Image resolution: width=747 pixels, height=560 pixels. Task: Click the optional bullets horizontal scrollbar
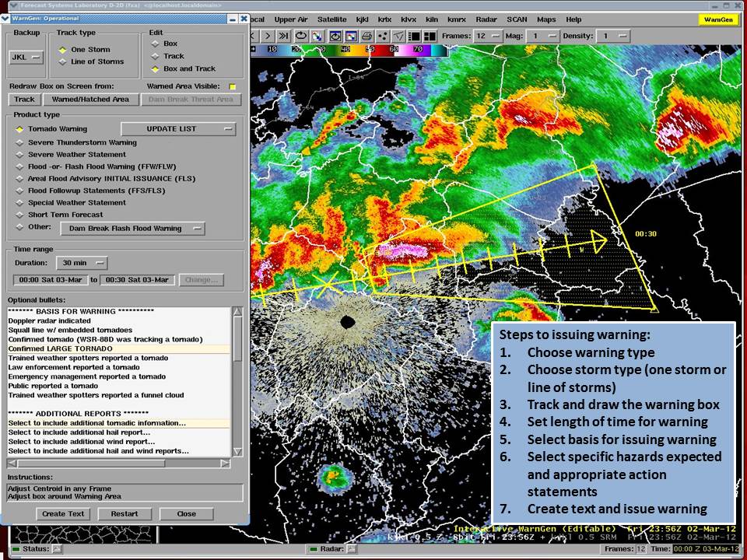pyautogui.click(x=118, y=464)
